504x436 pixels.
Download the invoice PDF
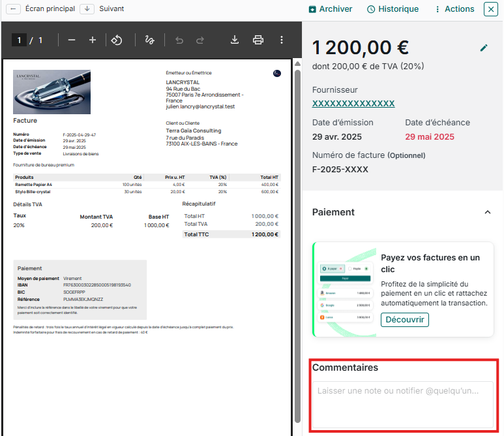(x=235, y=40)
